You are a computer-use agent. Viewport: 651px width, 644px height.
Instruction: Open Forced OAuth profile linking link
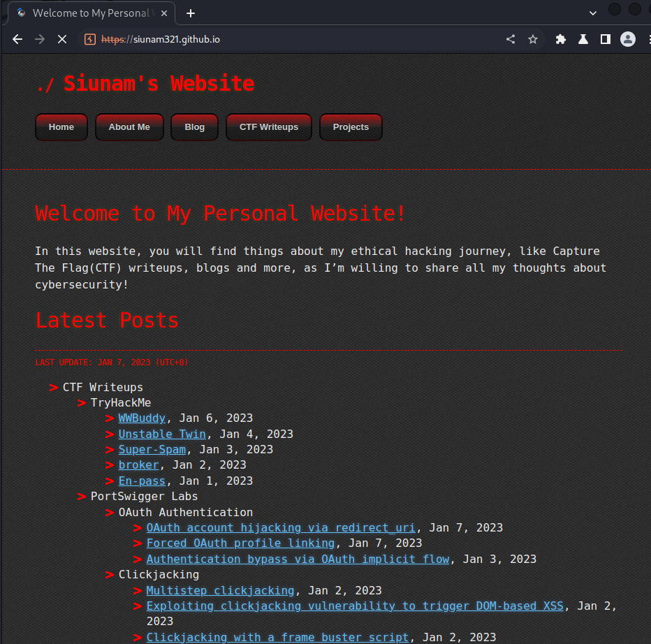pyautogui.click(x=240, y=543)
